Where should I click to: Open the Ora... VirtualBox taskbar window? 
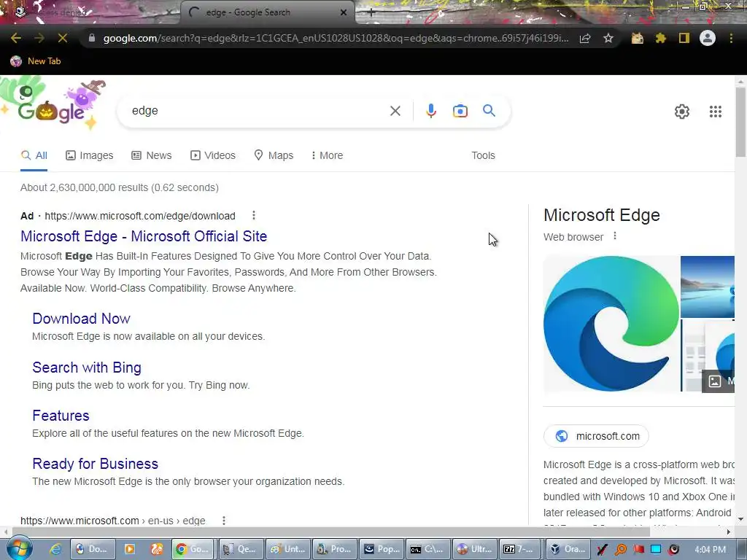[568, 549]
